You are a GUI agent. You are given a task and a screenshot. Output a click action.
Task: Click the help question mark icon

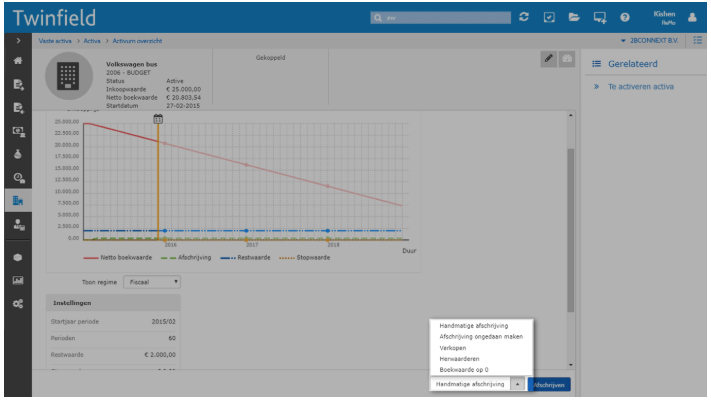pyautogui.click(x=625, y=17)
